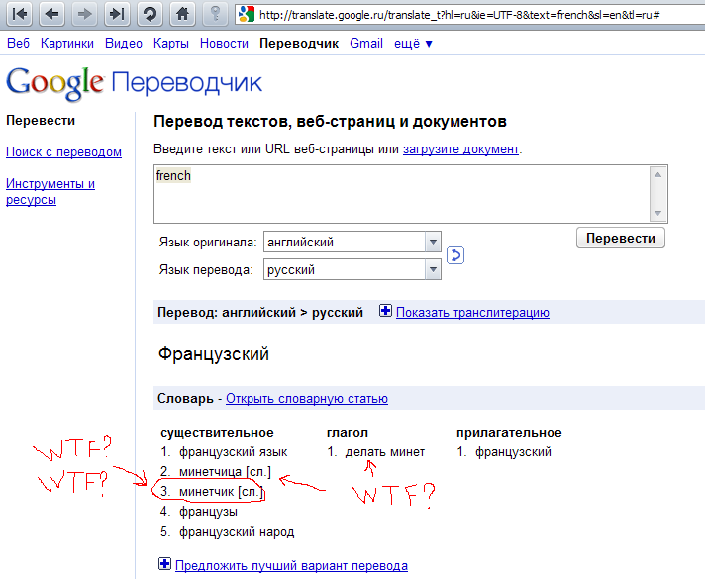Click the existительное column heading существительное
The image size is (705, 588).
click(x=217, y=433)
